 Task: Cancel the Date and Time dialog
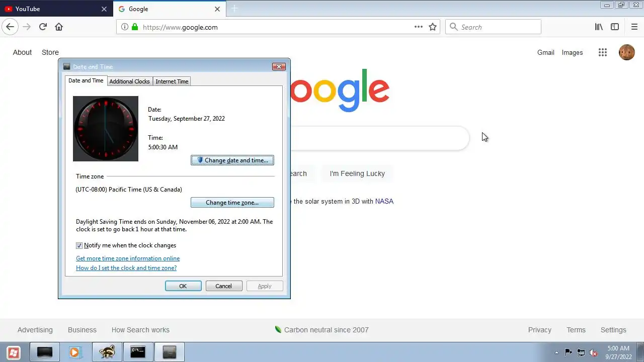coord(224,286)
